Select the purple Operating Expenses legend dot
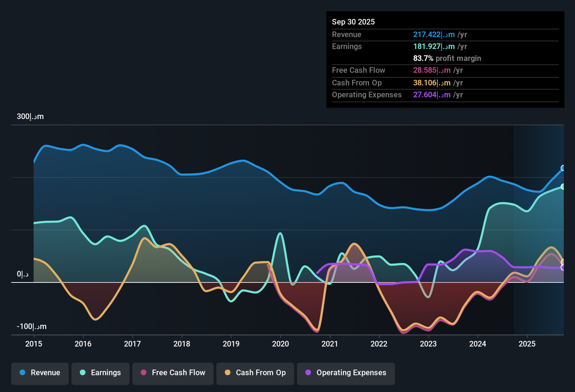This screenshot has width=575, height=392. (307, 373)
